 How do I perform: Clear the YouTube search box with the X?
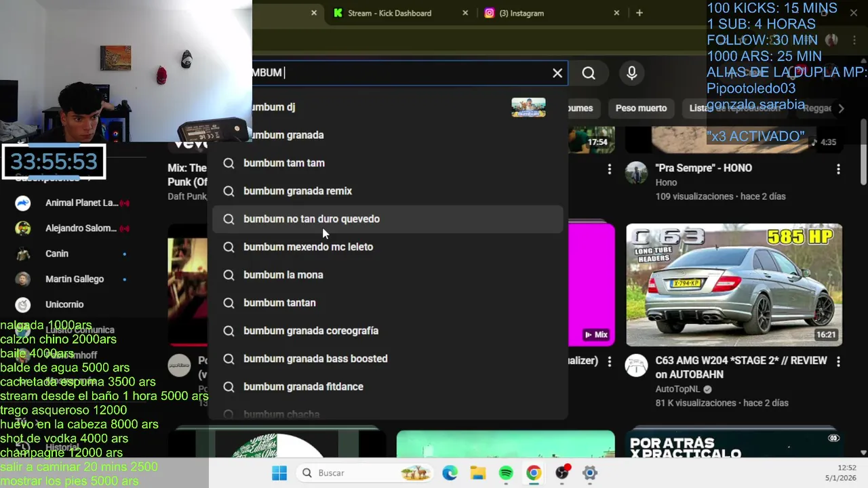pos(557,73)
